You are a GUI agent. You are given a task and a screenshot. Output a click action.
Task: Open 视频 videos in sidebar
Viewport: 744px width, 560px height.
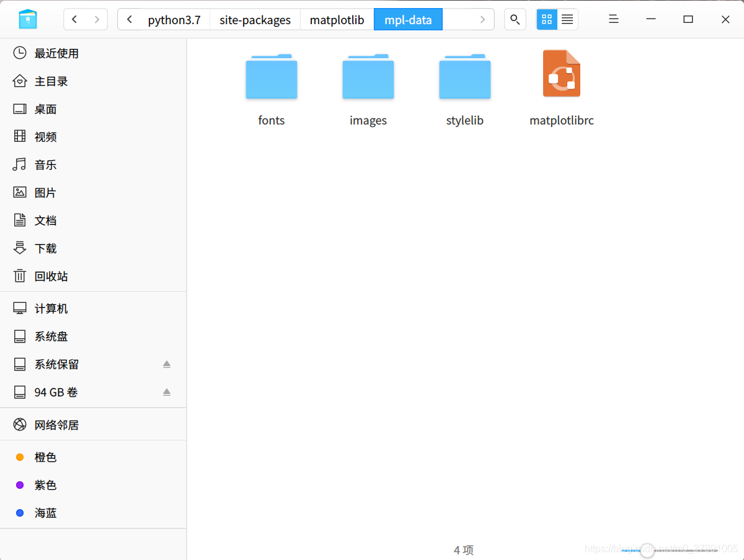pyautogui.click(x=93, y=137)
